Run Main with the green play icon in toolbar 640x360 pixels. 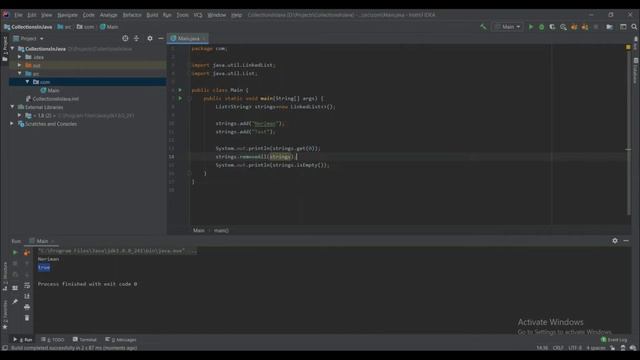(x=531, y=27)
